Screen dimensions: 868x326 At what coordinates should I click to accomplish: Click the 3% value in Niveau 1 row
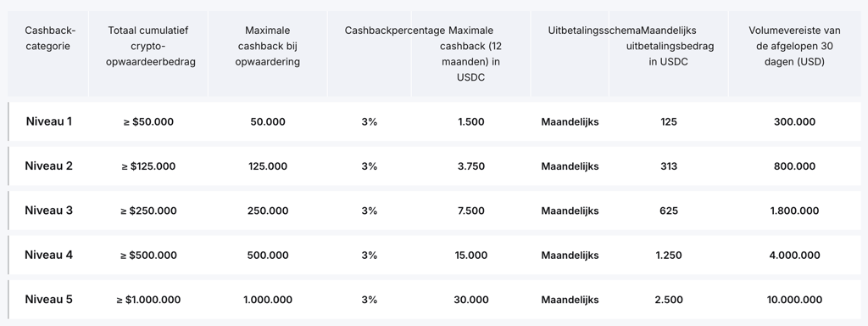[x=370, y=121]
